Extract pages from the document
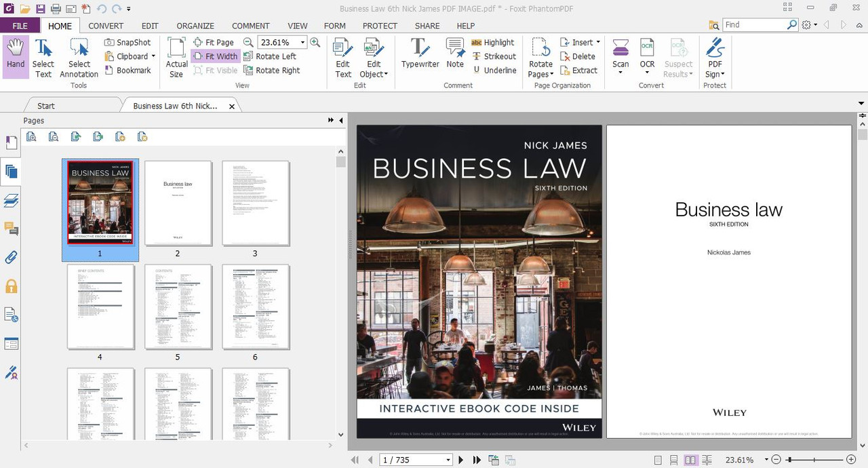 click(x=578, y=70)
